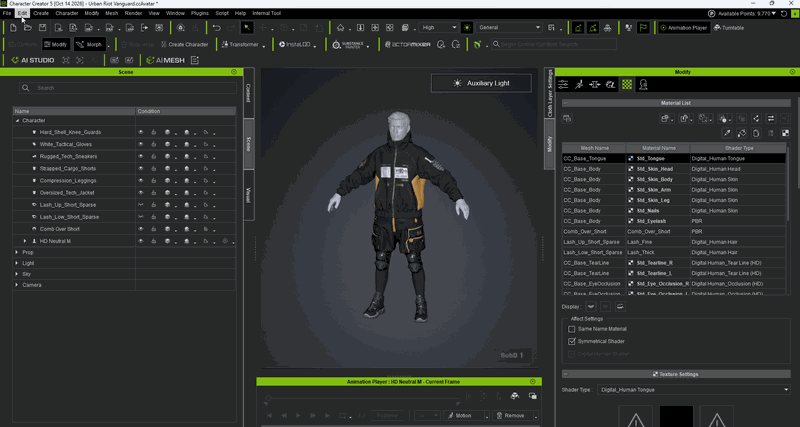This screenshot has width=800, height=427.
Task: Click the ActorMixer icon
Action: pyautogui.click(x=407, y=44)
